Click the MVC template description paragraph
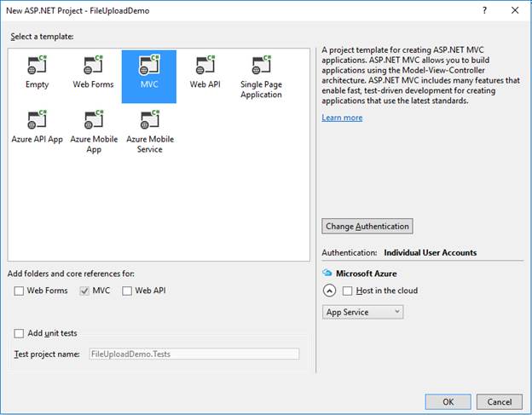The width and height of the screenshot is (532, 415). tap(420, 75)
